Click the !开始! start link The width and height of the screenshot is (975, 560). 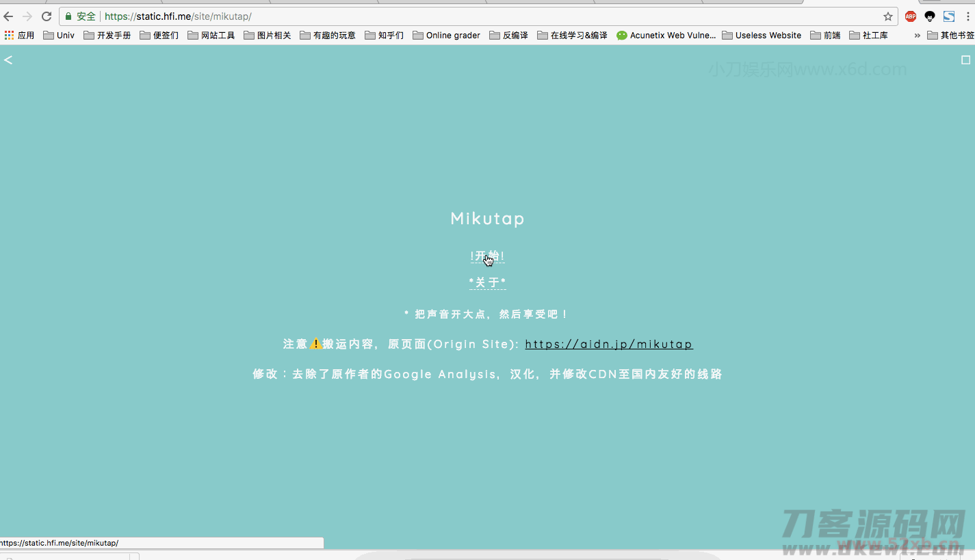point(487,256)
